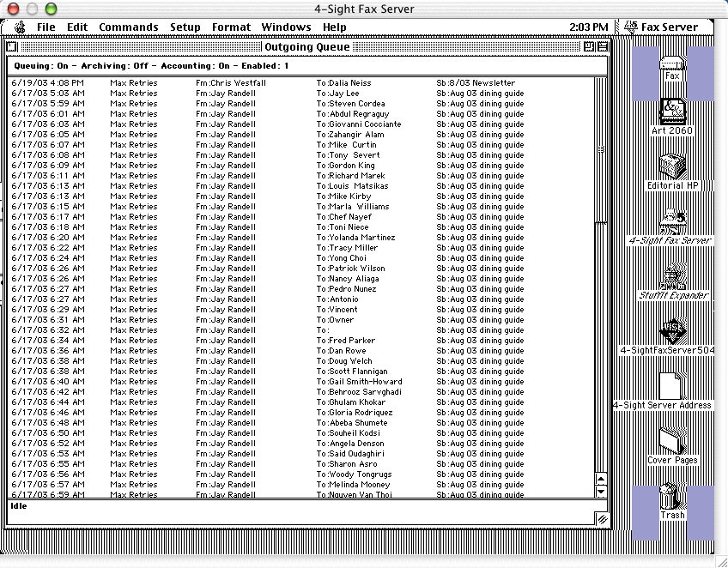
Task: Open the Setup menu
Action: click(185, 27)
